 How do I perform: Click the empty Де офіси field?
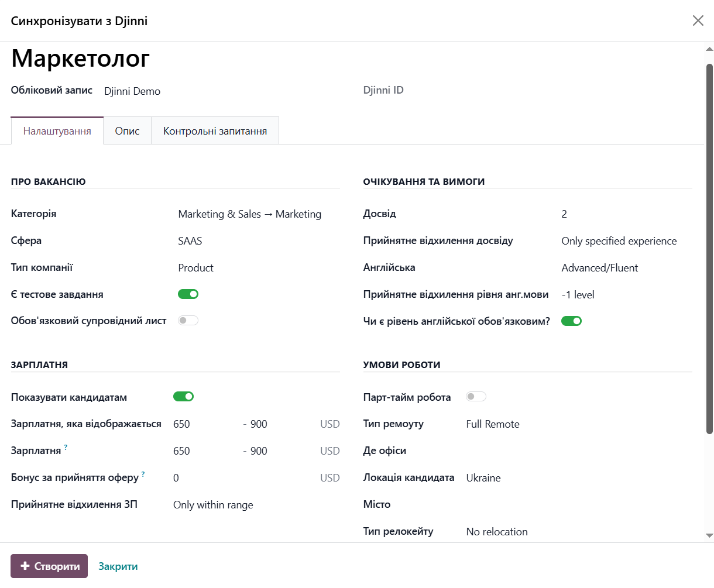pos(579,451)
